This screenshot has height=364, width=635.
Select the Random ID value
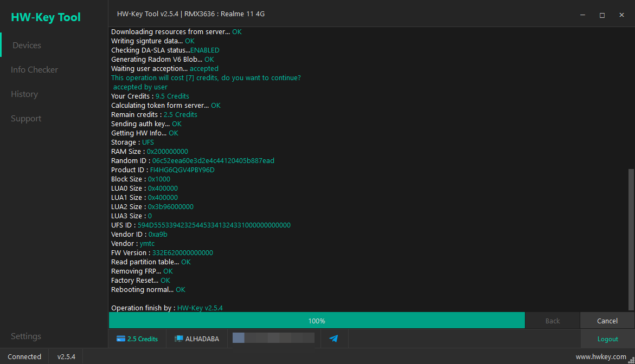[213, 160]
